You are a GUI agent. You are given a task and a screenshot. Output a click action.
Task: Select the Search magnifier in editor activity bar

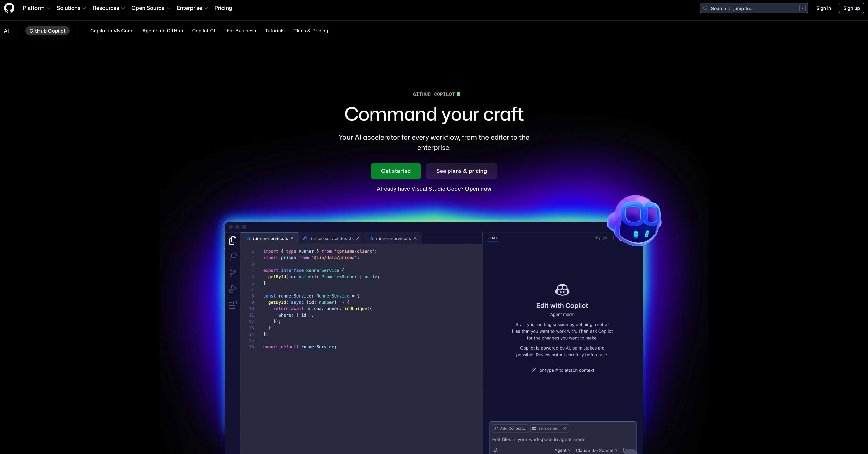233,256
